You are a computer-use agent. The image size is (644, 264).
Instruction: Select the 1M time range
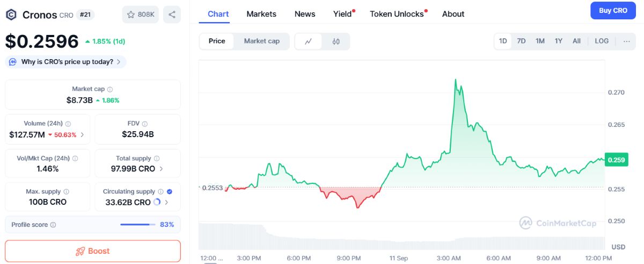tap(540, 41)
